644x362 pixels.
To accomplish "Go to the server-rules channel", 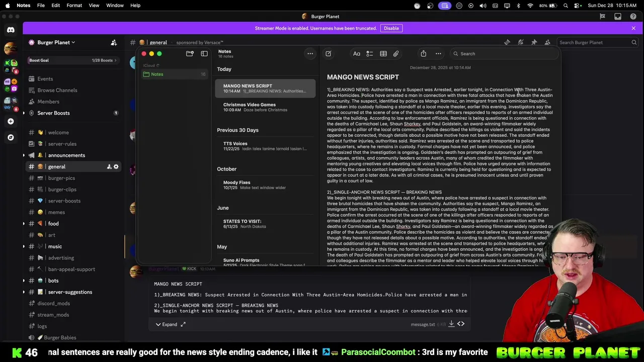I will point(73,144).
